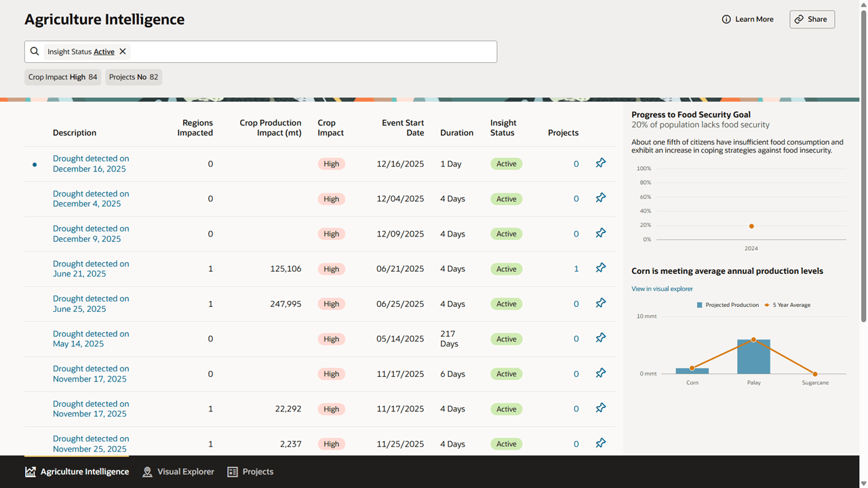Switch to the Projects tab in bottom bar

(x=250, y=472)
